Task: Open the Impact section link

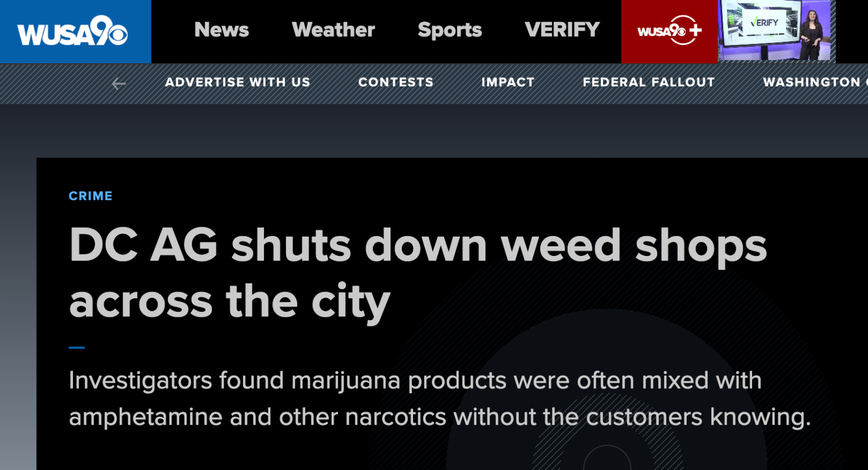Action: click(508, 82)
